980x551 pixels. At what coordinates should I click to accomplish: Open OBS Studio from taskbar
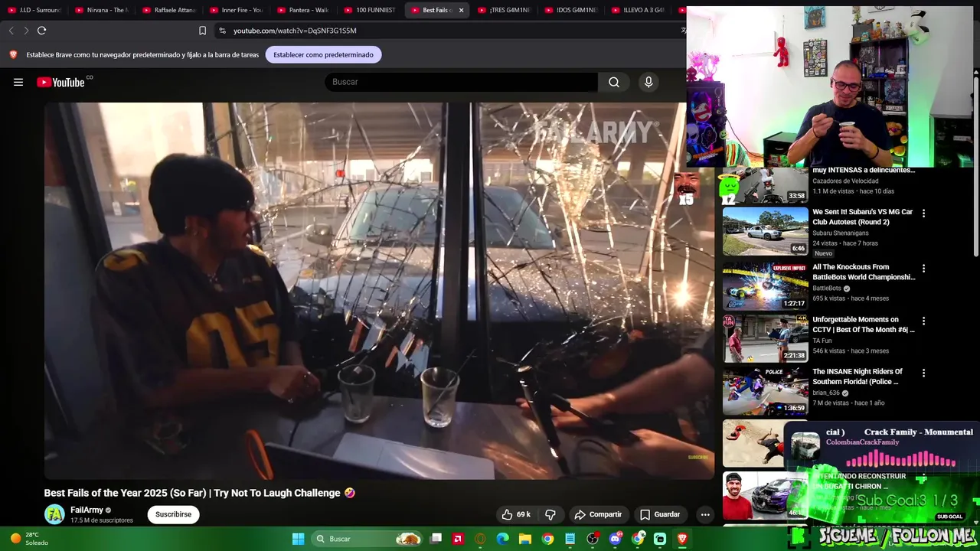tap(593, 539)
